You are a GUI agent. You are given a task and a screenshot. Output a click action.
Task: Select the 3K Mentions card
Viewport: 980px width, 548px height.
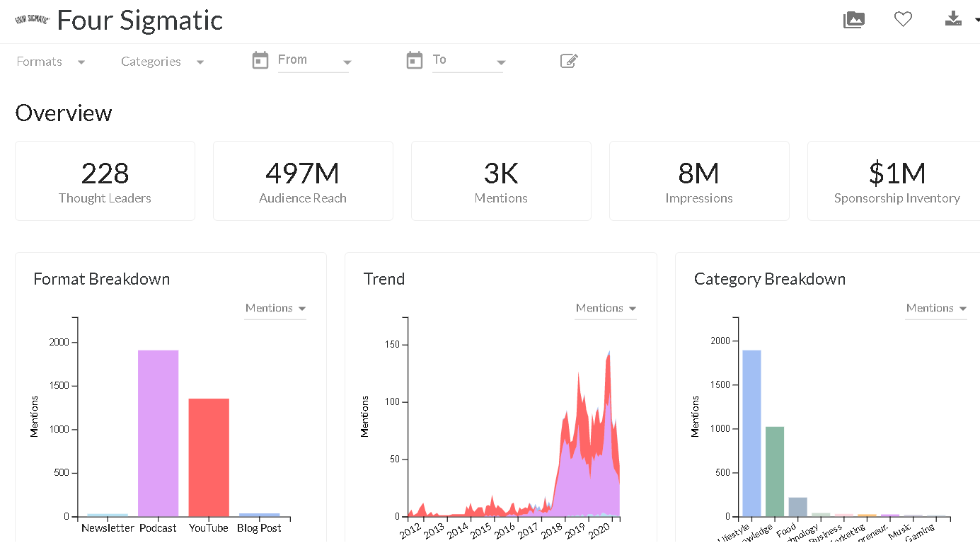tap(501, 181)
